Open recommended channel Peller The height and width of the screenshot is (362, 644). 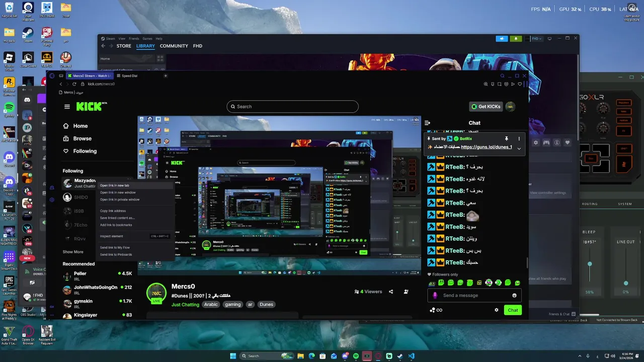pos(98,276)
